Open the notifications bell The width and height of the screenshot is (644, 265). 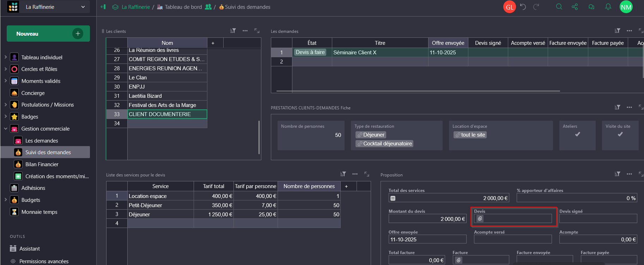[x=608, y=7]
